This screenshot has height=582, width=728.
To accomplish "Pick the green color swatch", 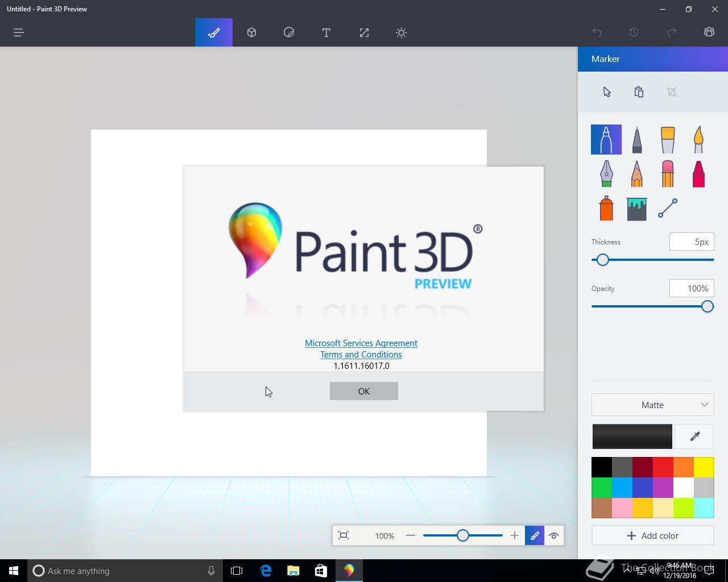I will [x=602, y=488].
